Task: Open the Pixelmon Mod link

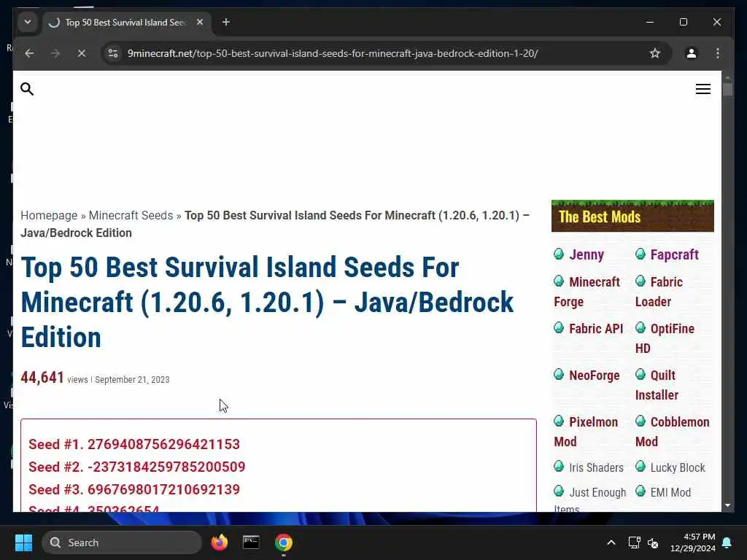Action: pos(586,432)
